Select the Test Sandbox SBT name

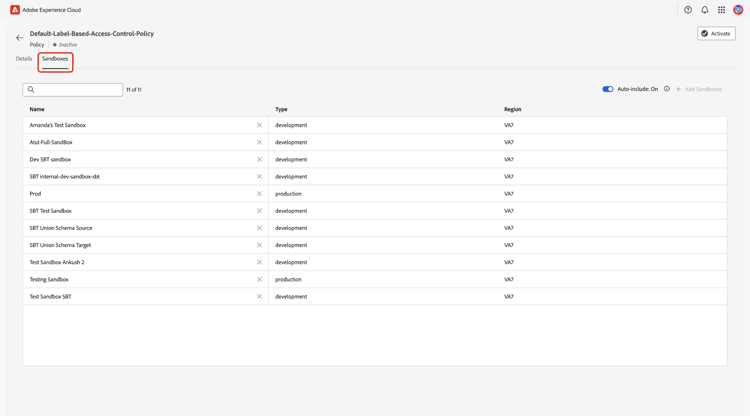(x=51, y=297)
